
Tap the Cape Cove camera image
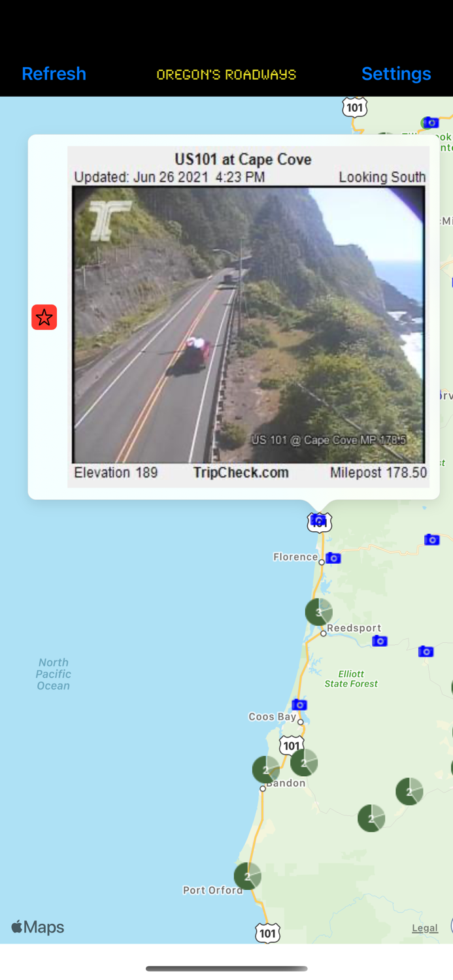coord(248,317)
